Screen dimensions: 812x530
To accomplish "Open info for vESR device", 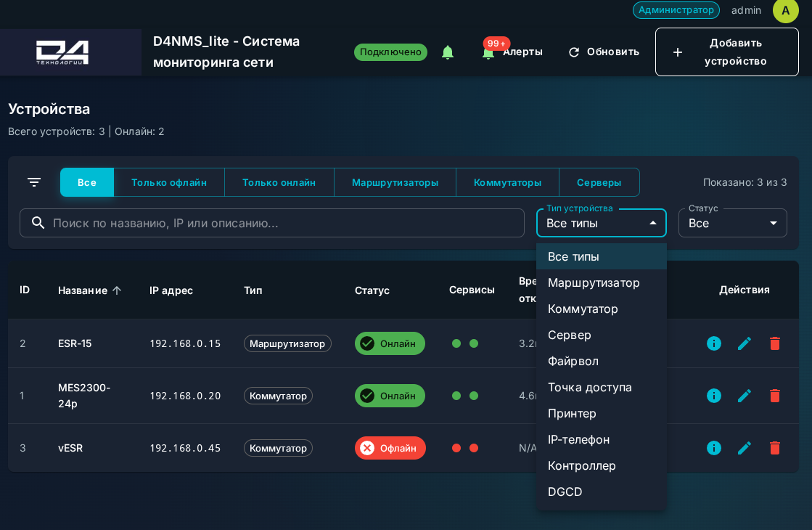I will coord(713,448).
